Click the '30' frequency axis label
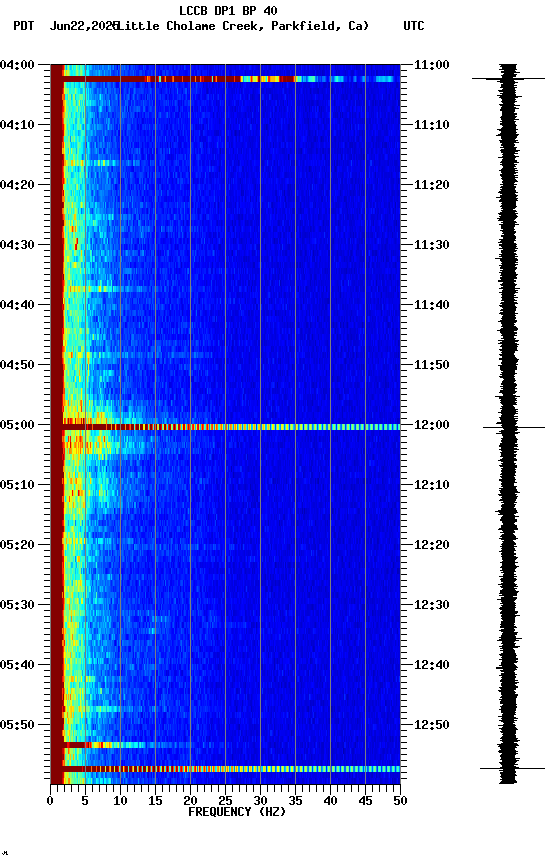 click(x=260, y=801)
